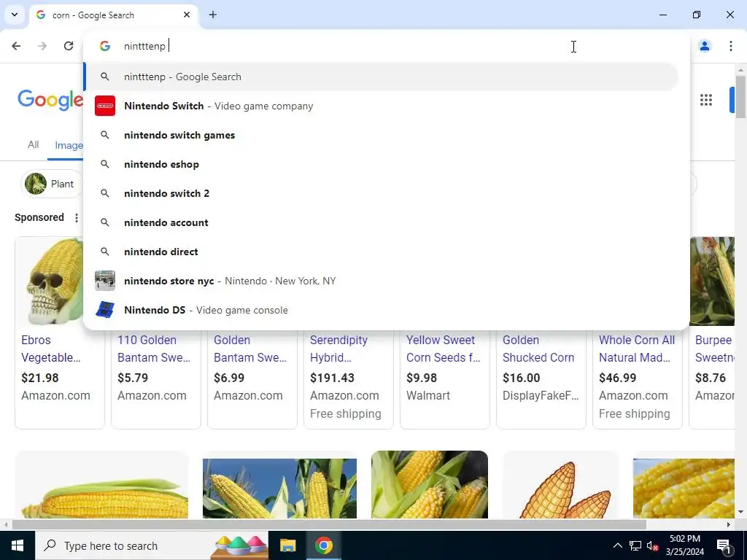Switch to the All results tab
Viewport: 747px width, 560px height.
click(33, 144)
